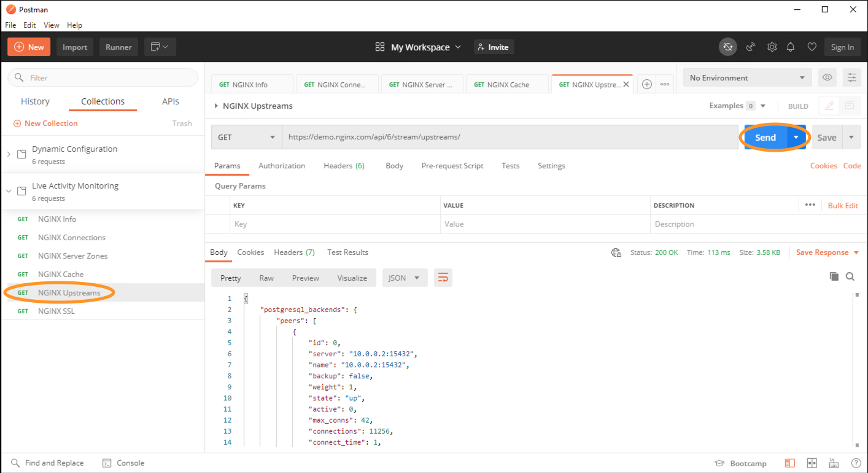Open the JSON format dropdown
Screen dimensions: 868x473
point(405,278)
